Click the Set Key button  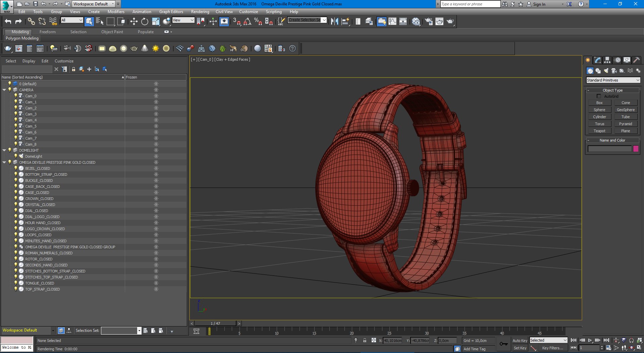tap(520, 348)
